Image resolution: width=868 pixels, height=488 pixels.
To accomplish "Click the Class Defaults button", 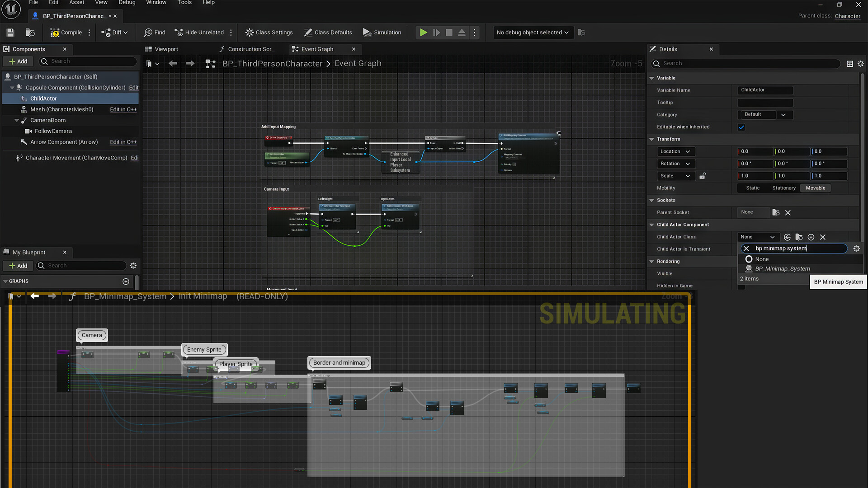I will pyautogui.click(x=328, y=32).
